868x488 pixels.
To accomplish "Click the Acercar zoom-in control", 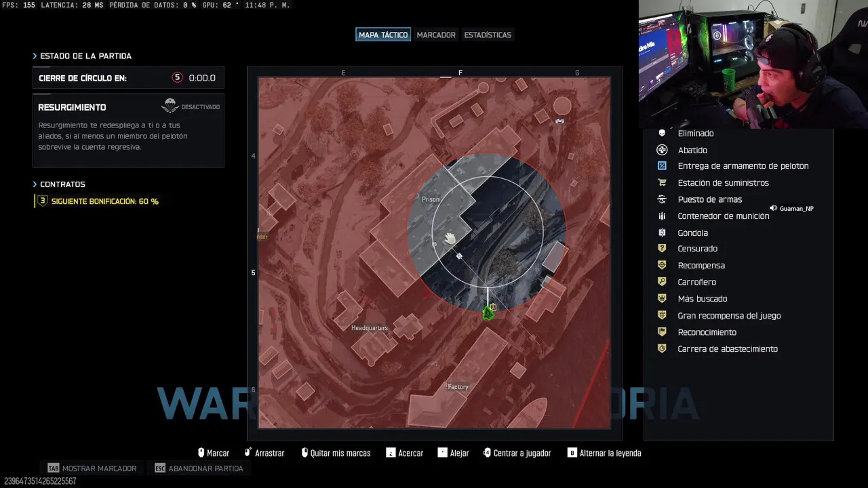I will 405,453.
